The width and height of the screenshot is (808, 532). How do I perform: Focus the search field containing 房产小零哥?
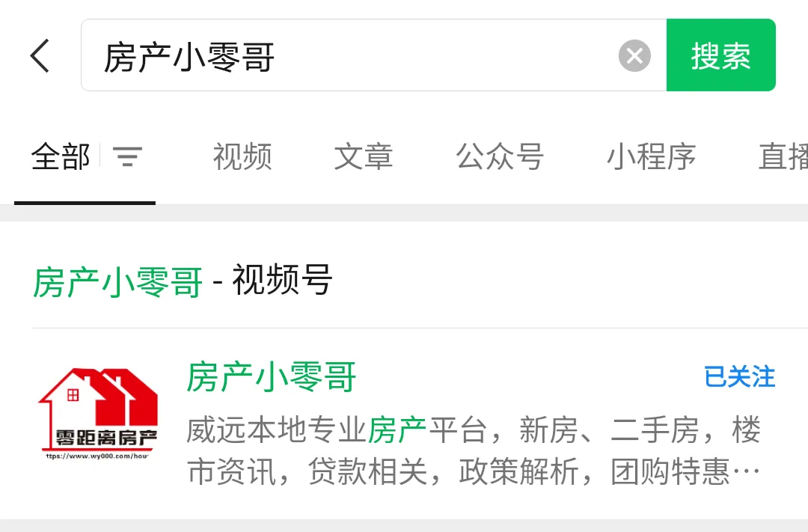click(374, 55)
